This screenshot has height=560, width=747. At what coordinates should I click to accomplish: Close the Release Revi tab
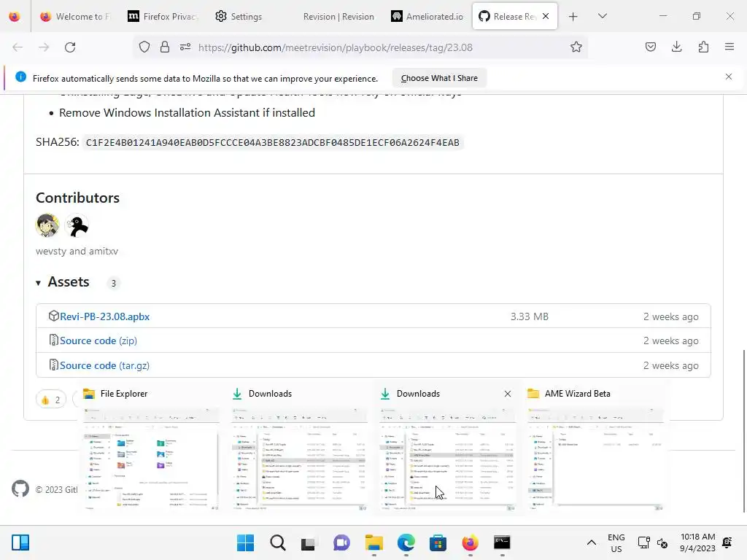(x=546, y=16)
